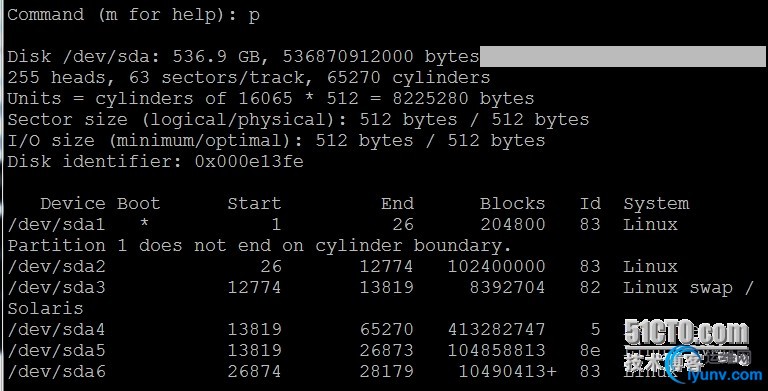Click the Blocks column header
The width and height of the screenshot is (768, 391).
(512, 203)
